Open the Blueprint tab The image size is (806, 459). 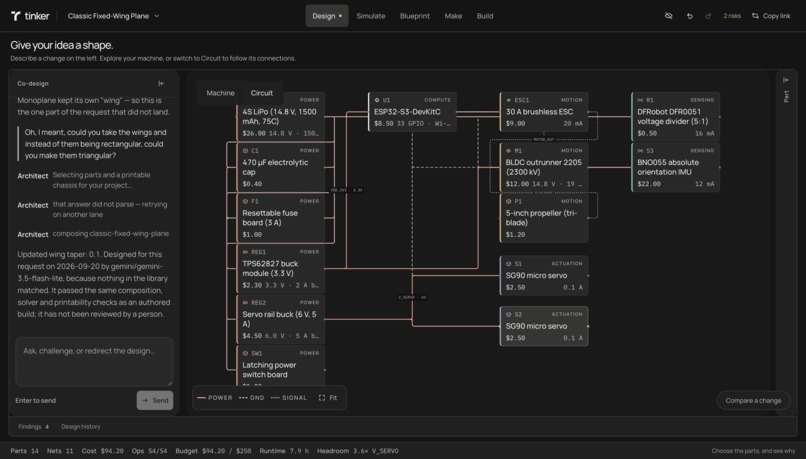coord(415,16)
